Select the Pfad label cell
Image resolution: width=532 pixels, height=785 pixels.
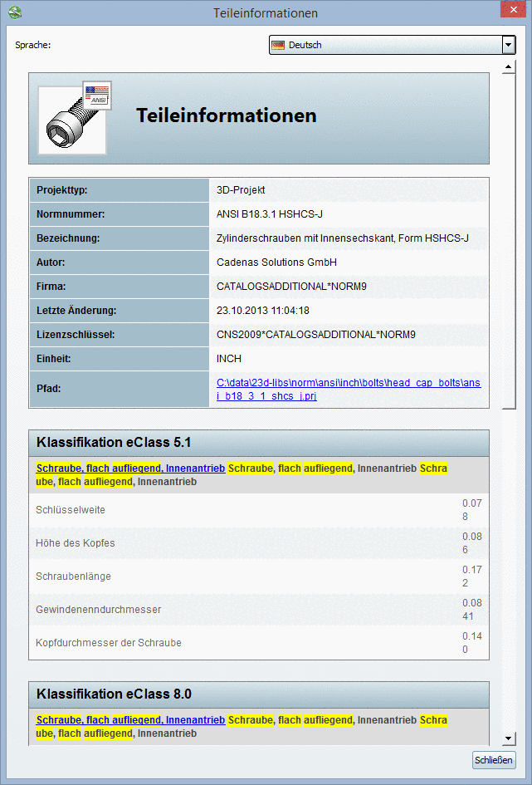119,389
